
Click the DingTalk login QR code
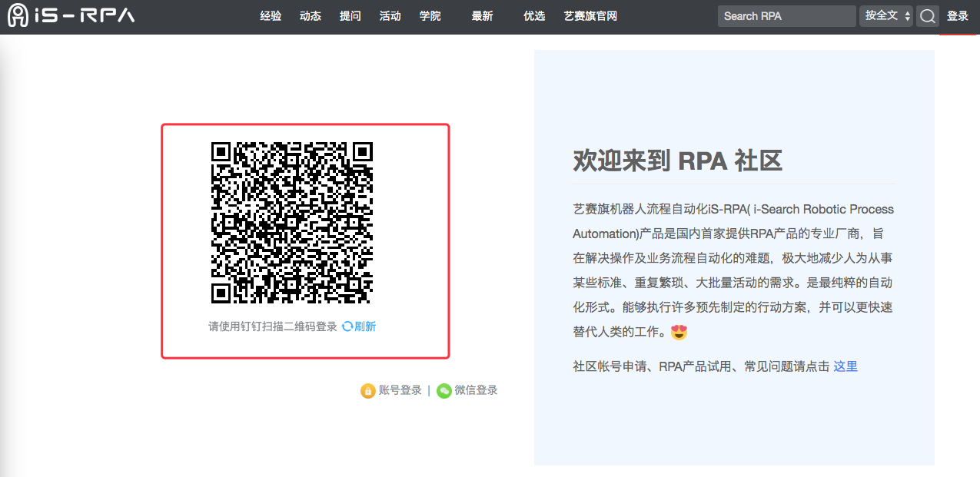click(x=292, y=223)
